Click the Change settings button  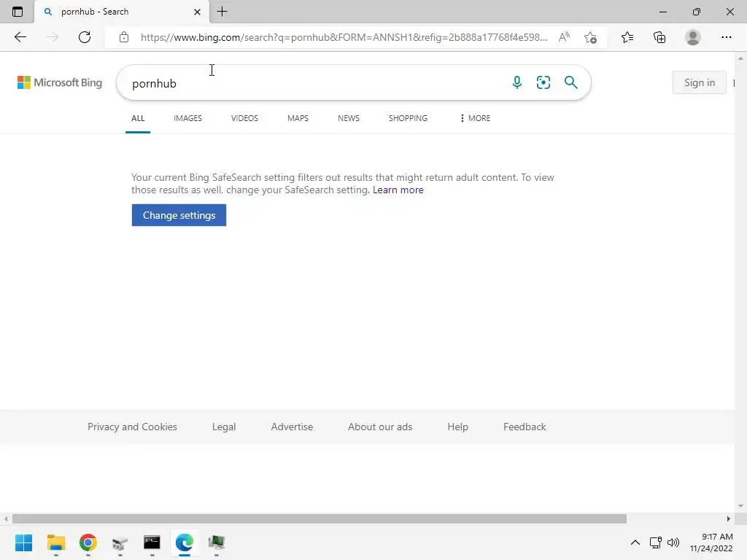pyautogui.click(x=179, y=215)
